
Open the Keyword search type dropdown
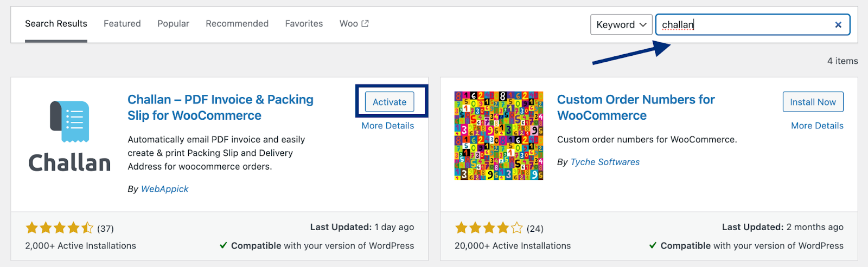tap(621, 25)
